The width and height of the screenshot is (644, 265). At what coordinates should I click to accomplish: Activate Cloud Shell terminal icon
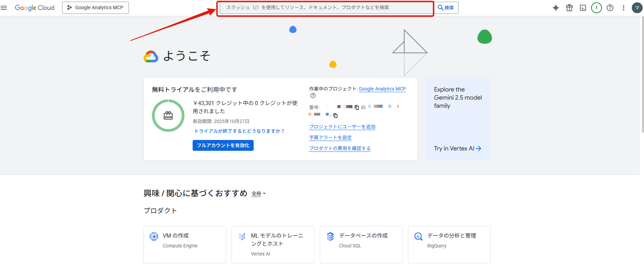(583, 8)
